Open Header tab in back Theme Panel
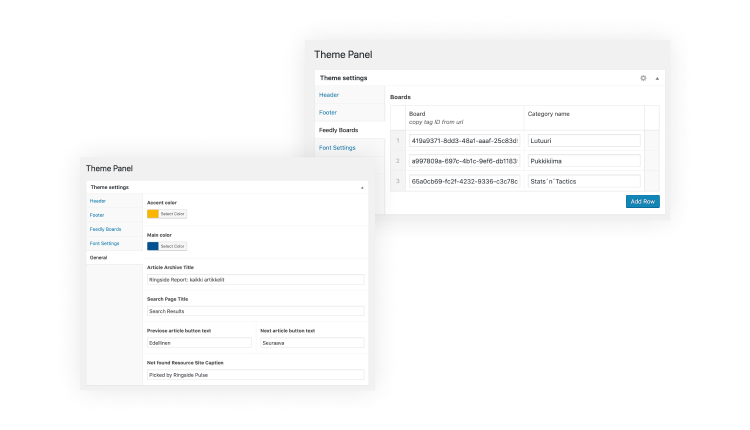750x430 pixels. [x=329, y=95]
